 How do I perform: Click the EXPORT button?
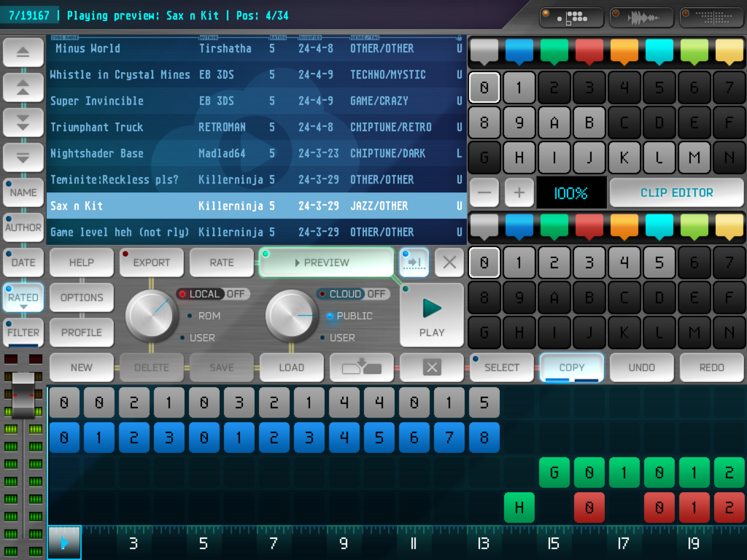click(x=151, y=262)
